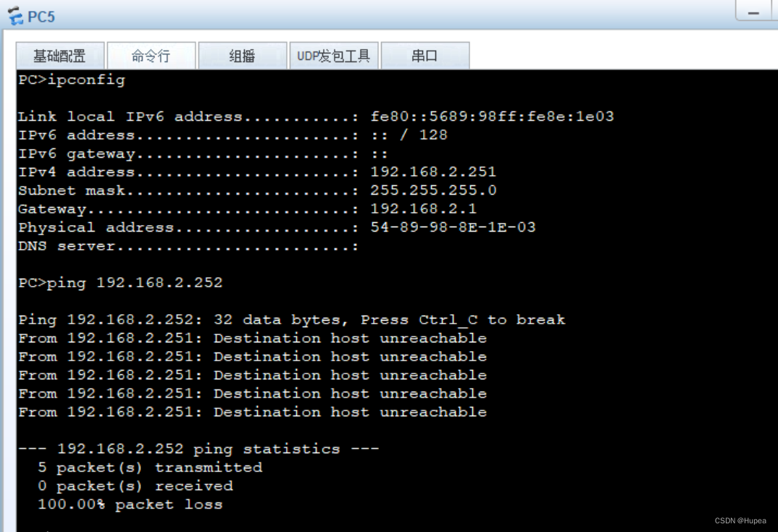Click the 100.00% packet loss line
Viewport: 778px width, 532px height.
click(x=130, y=504)
